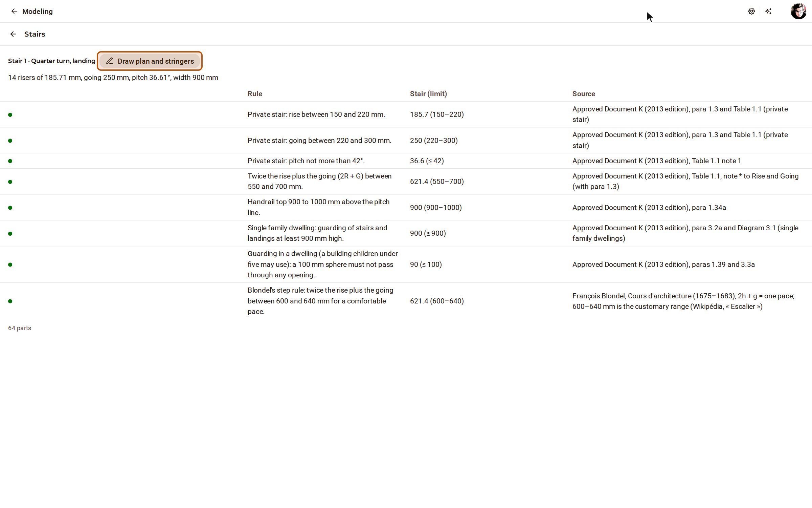Click green status dot for going rule
This screenshot has width=812, height=508.
(x=10, y=141)
